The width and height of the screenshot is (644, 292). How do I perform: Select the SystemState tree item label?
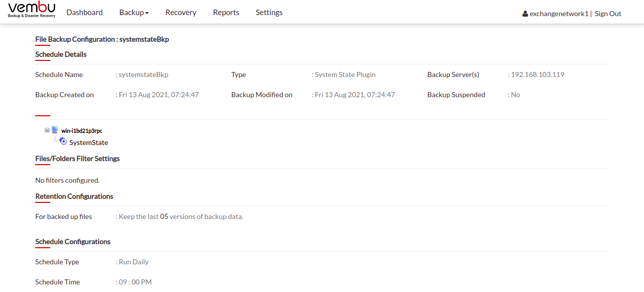88,142
